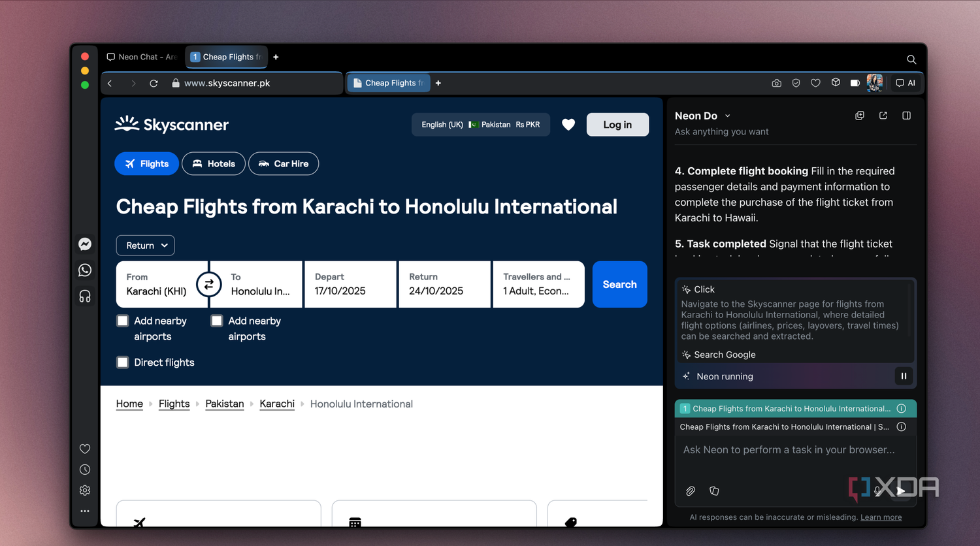Click the snapshot camera icon in toolbar
Image resolution: width=980 pixels, height=546 pixels.
click(776, 83)
